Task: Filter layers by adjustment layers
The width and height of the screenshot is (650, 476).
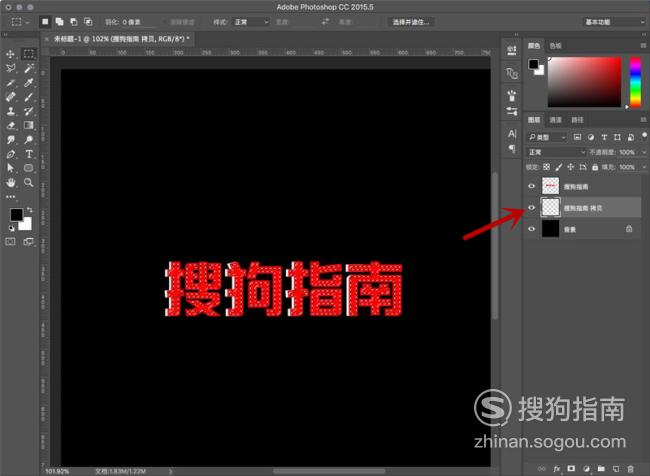Action: click(591, 137)
